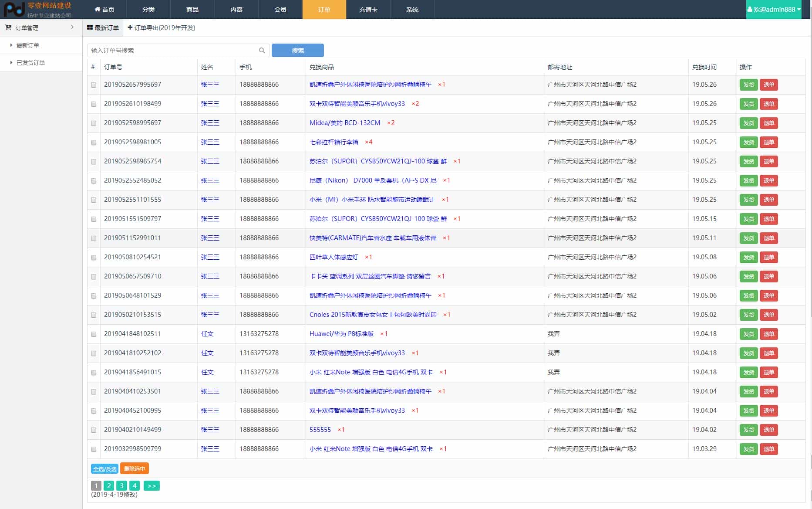Open the 七彩拉杆箱行李箱 product link

pos(334,142)
